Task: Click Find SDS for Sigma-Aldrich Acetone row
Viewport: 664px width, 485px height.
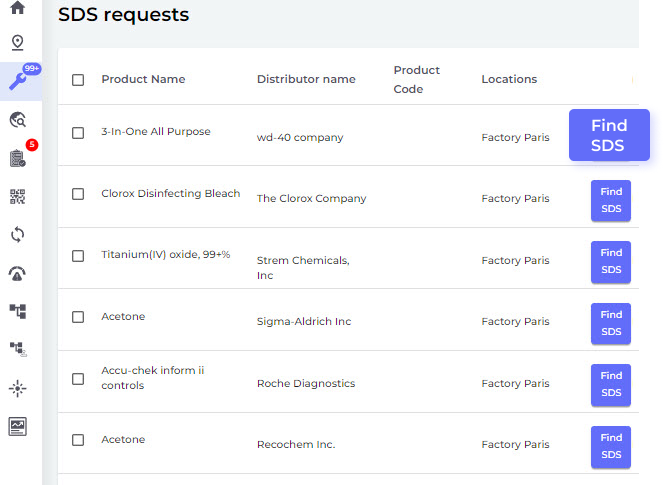Action: click(611, 323)
